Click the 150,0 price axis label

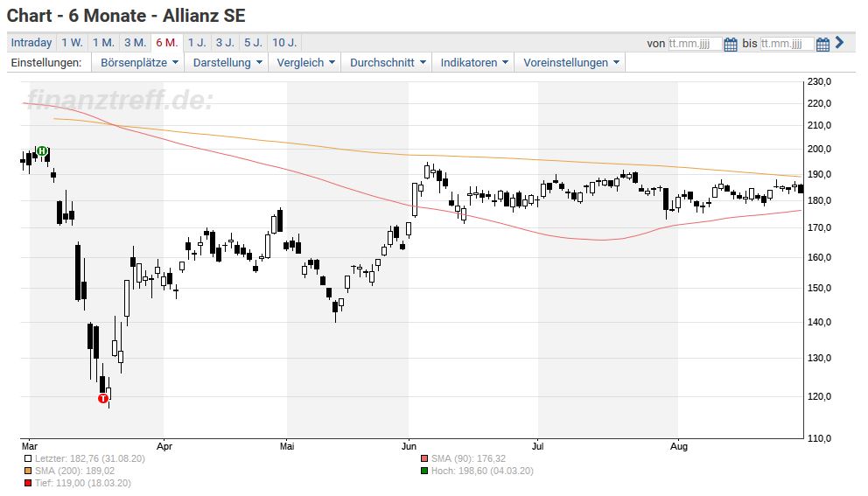[819, 288]
